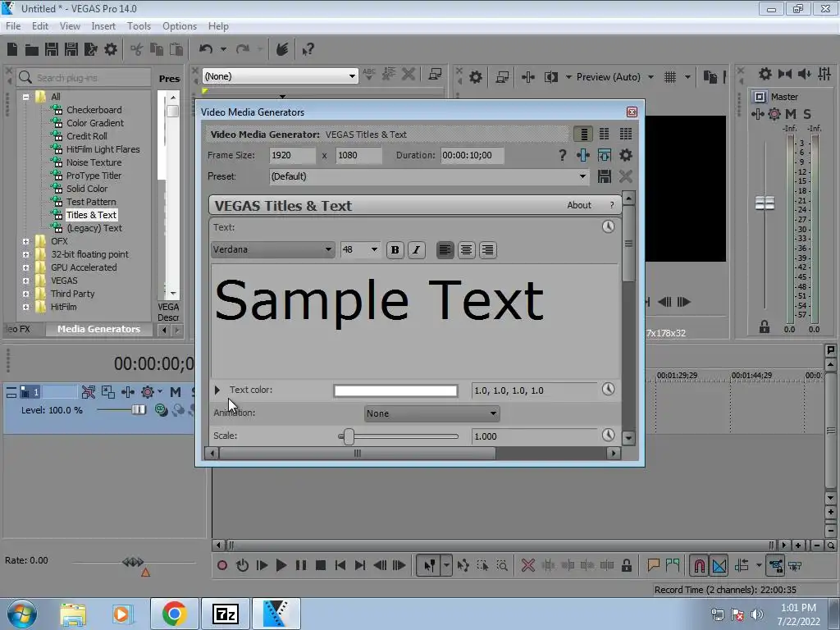This screenshot has height=630, width=840.
Task: Open project Properties gear in main toolbar
Action: coord(111,50)
